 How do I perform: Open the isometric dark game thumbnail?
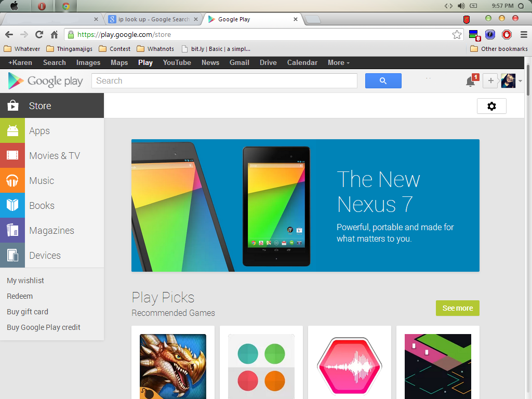(x=437, y=366)
